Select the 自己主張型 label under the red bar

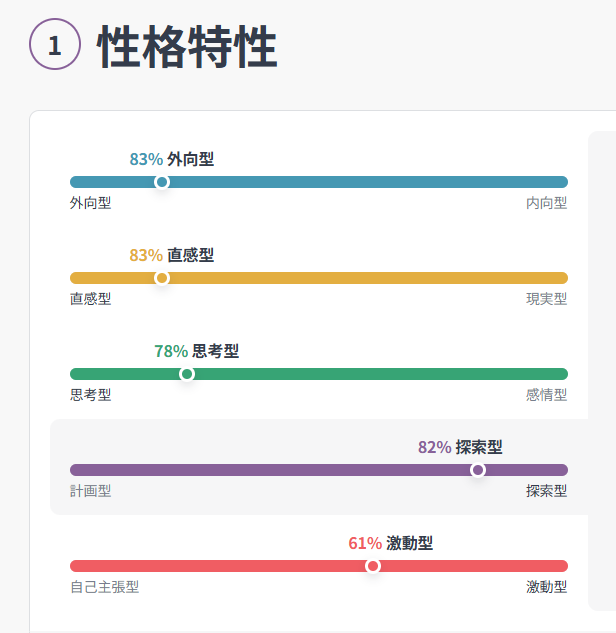pyautogui.click(x=104, y=587)
